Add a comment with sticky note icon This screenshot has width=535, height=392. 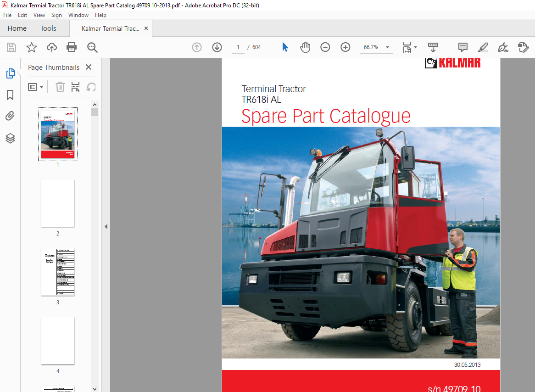463,47
